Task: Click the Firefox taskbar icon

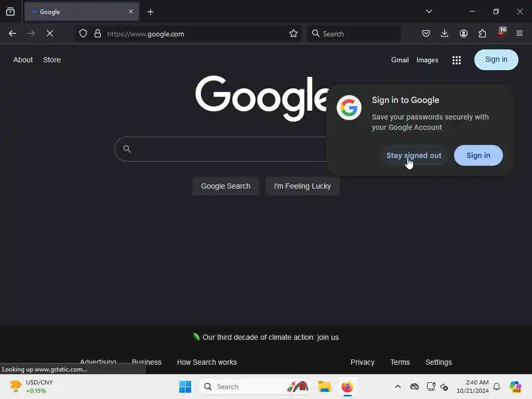Action: [347, 387]
